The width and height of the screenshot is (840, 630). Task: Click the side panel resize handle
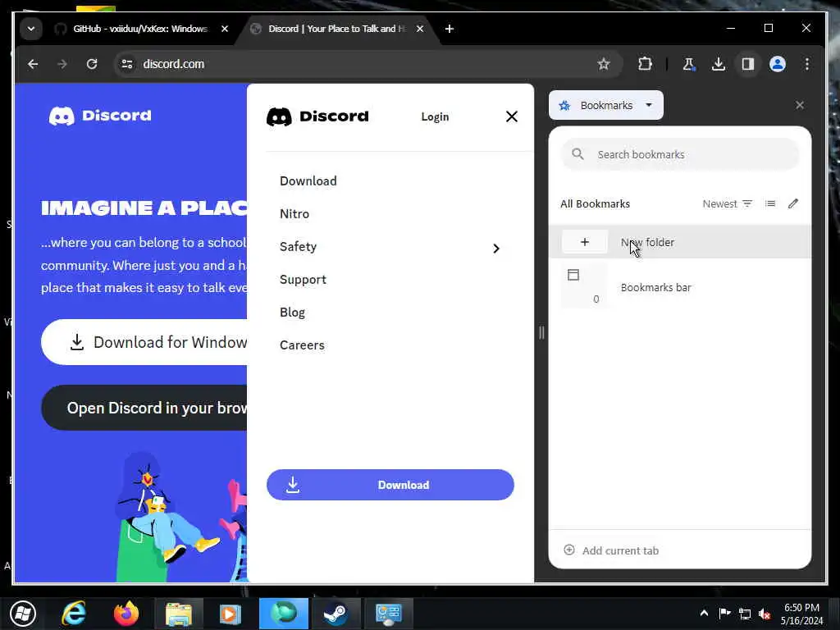pos(541,333)
